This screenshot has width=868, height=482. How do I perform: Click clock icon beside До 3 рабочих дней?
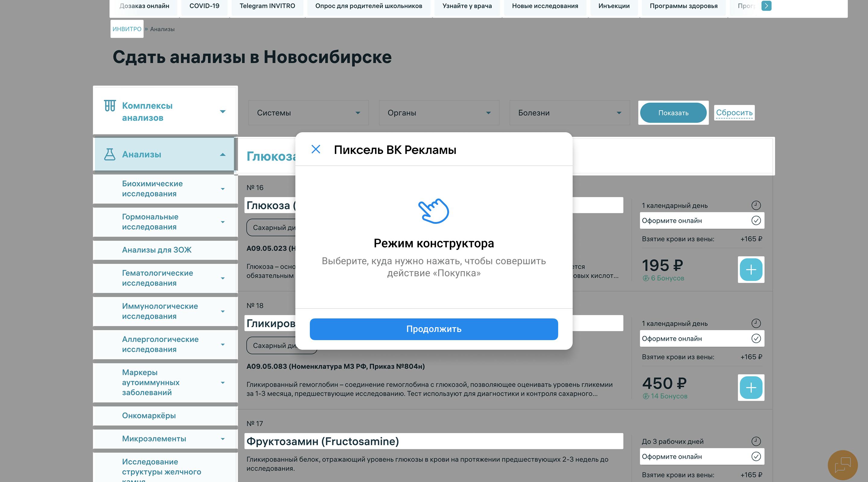tap(756, 441)
